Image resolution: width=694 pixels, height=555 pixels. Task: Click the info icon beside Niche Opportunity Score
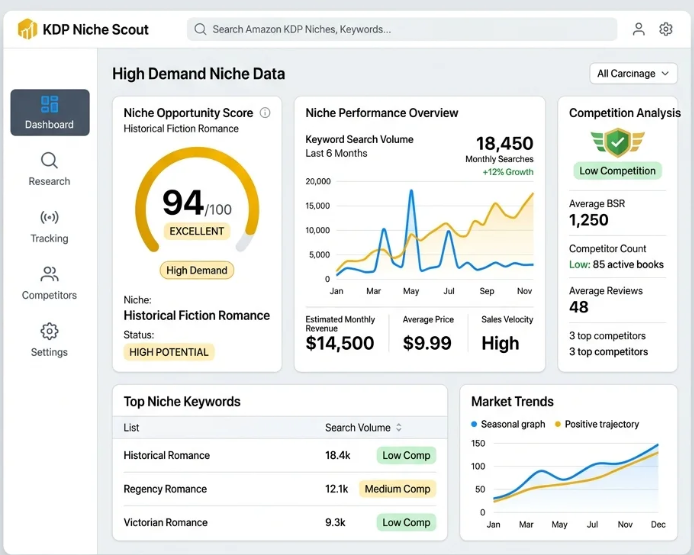[265, 113]
